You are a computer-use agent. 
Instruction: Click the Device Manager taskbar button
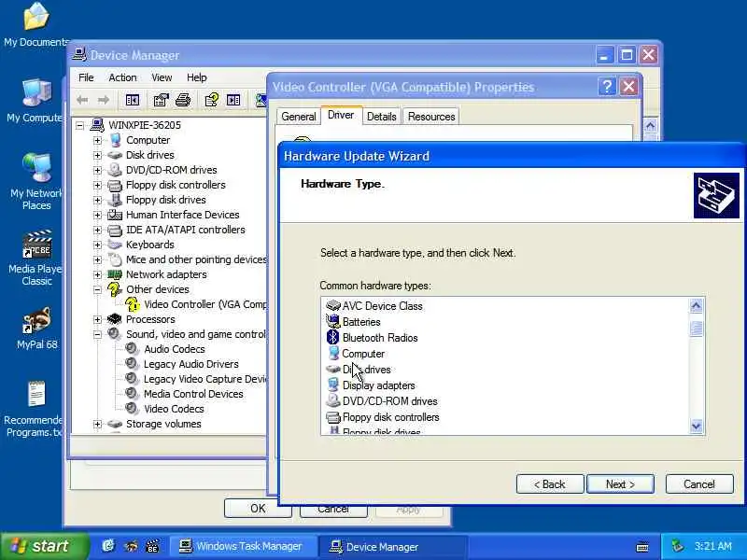click(393, 546)
